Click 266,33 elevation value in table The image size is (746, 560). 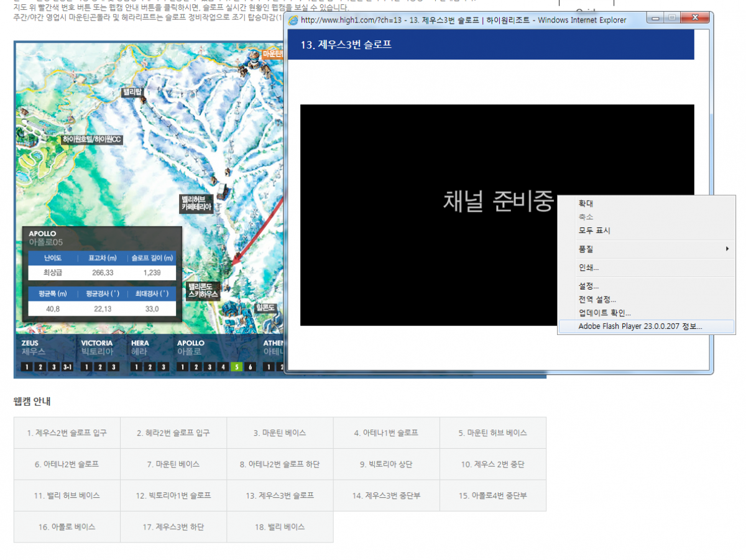[x=103, y=273]
